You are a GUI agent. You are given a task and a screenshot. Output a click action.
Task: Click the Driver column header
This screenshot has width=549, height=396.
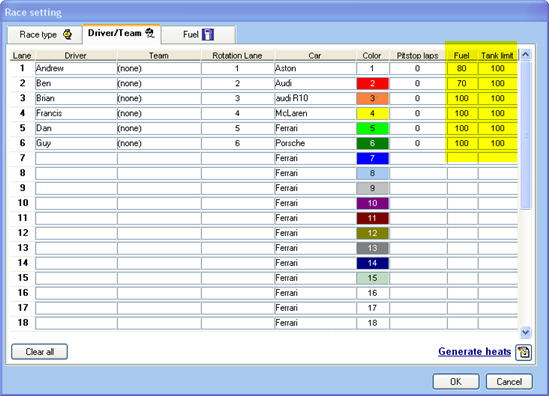click(76, 55)
